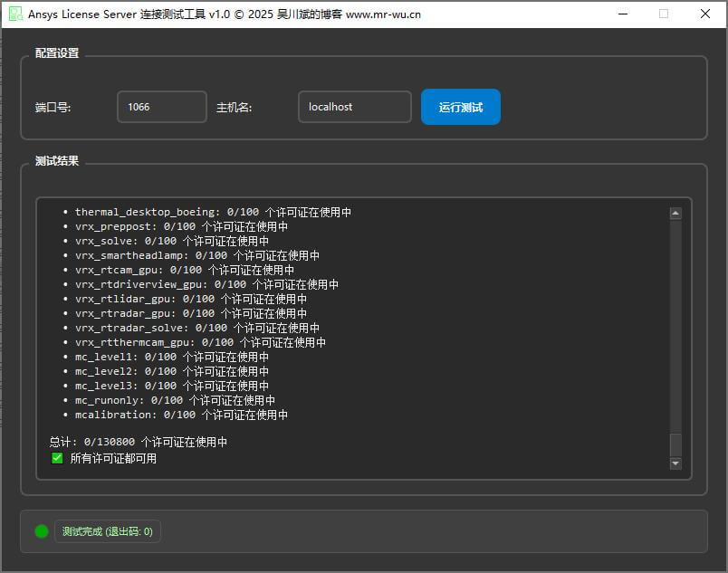Select the mcalibration license line
728x573 pixels.
(181, 415)
